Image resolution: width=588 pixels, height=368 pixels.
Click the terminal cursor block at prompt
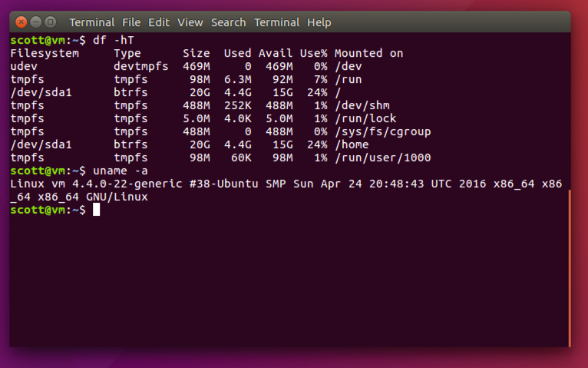[x=97, y=210]
